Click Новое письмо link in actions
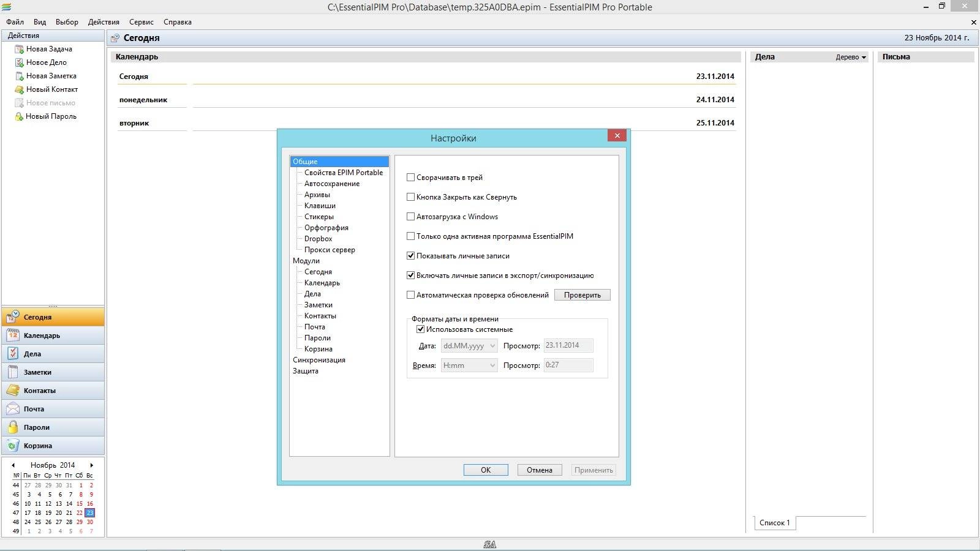This screenshot has width=980, height=551. tap(51, 103)
